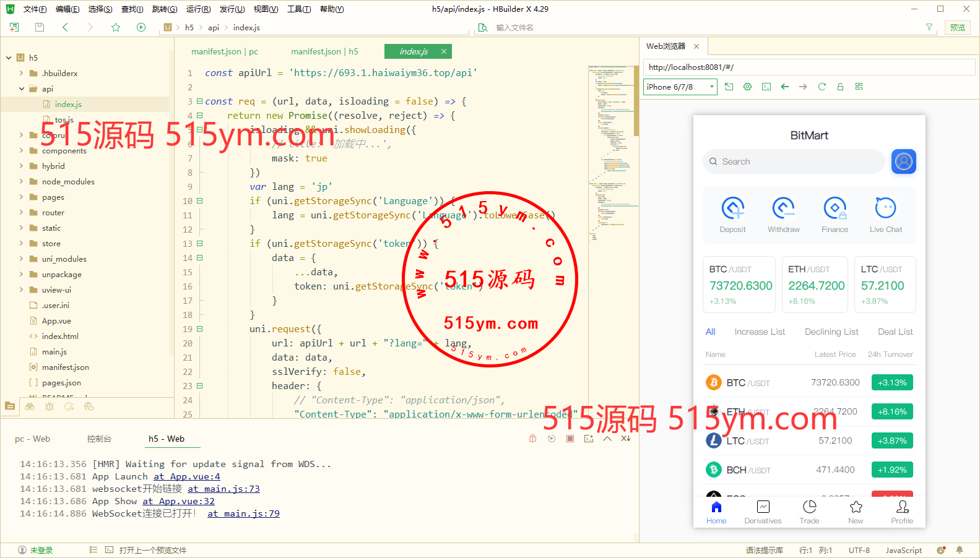
Task: Toggle code fold on line 3
Action: (x=199, y=101)
